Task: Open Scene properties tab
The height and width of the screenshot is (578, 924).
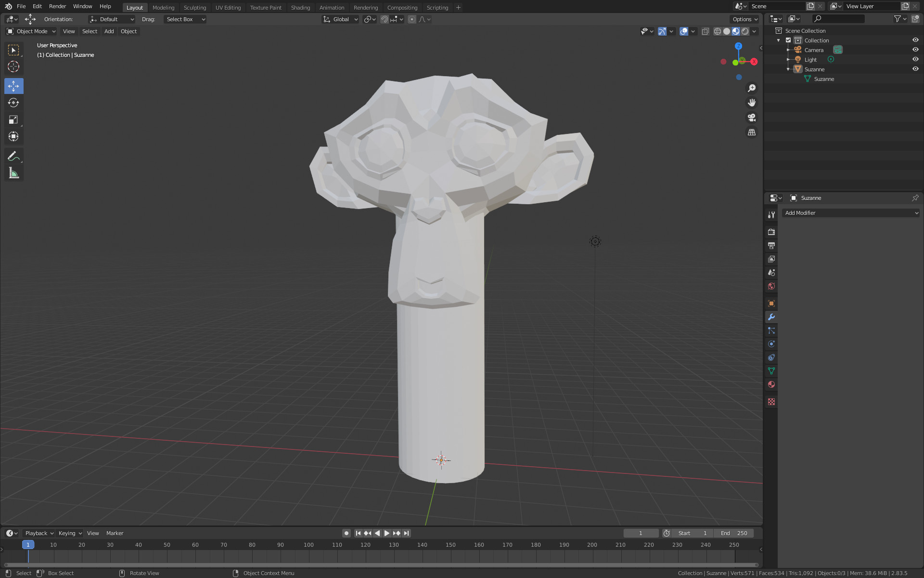Action: pos(771,272)
